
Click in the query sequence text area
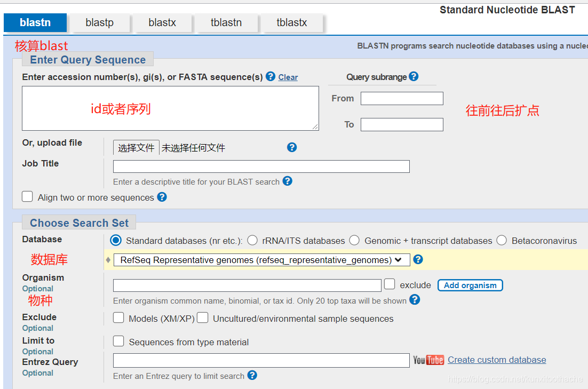[170, 108]
